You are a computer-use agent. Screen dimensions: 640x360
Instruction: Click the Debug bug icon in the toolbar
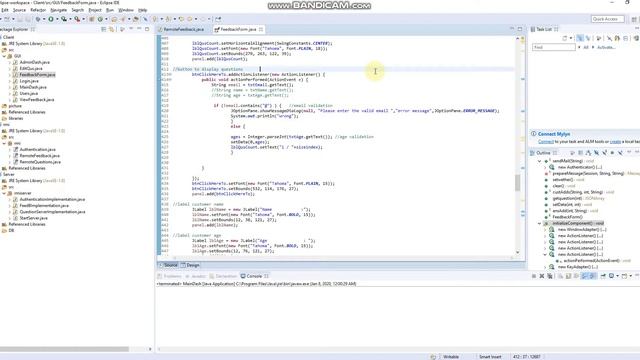pos(38,19)
